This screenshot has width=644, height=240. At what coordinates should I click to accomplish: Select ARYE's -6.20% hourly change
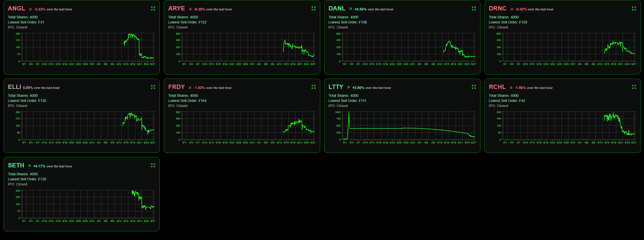(x=200, y=9)
